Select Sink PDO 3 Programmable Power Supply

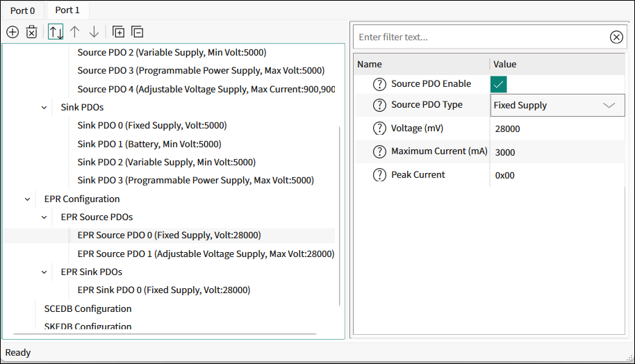click(x=196, y=181)
